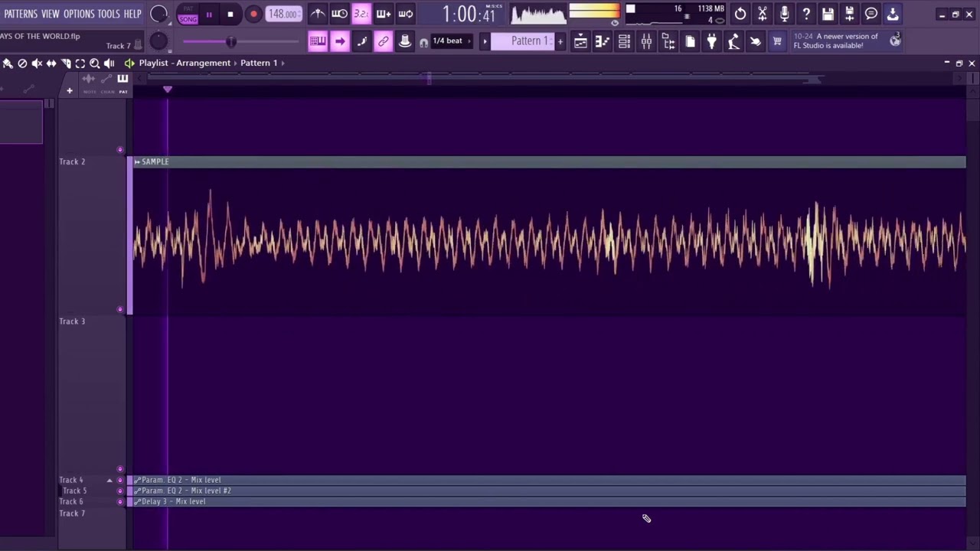Screen dimensions: 980x551
Task: Open the chat bubble icon
Action: pos(871,14)
